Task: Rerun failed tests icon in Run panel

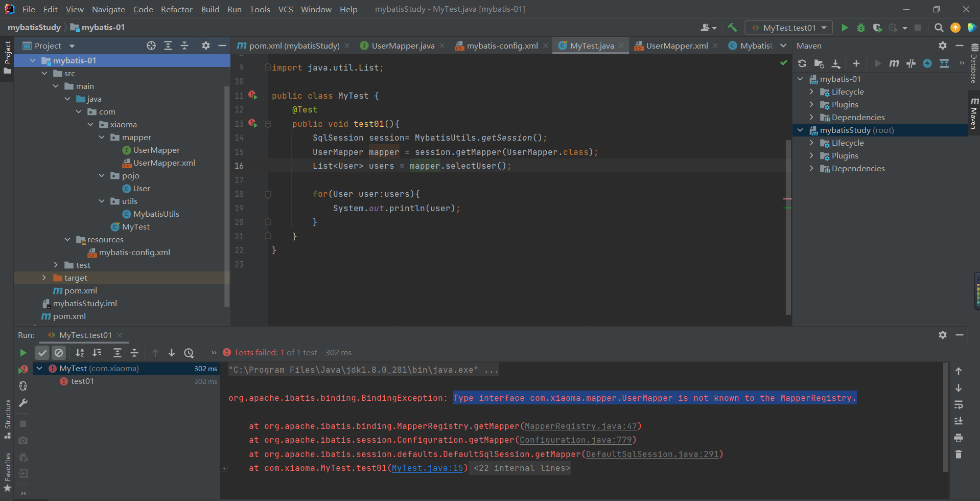Action: [x=23, y=369]
